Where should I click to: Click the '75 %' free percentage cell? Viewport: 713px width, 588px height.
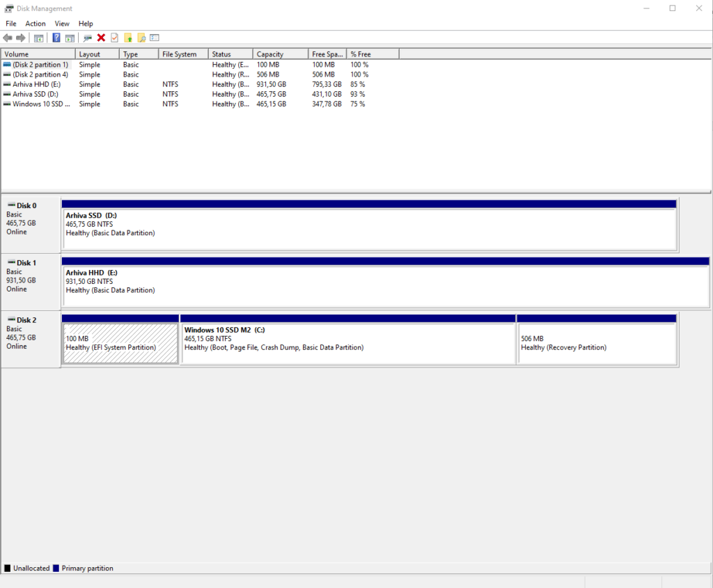[x=358, y=104]
